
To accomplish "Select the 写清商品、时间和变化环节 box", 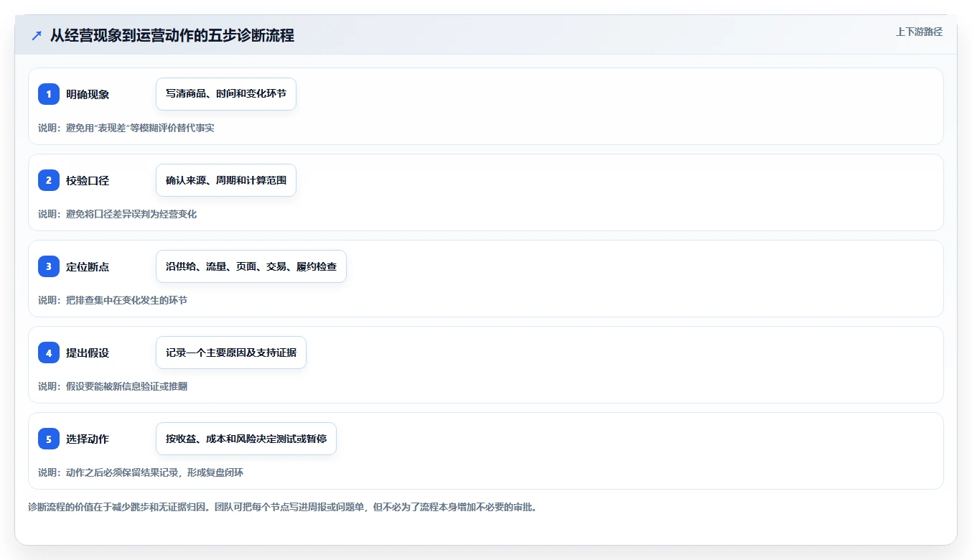I will [x=226, y=94].
